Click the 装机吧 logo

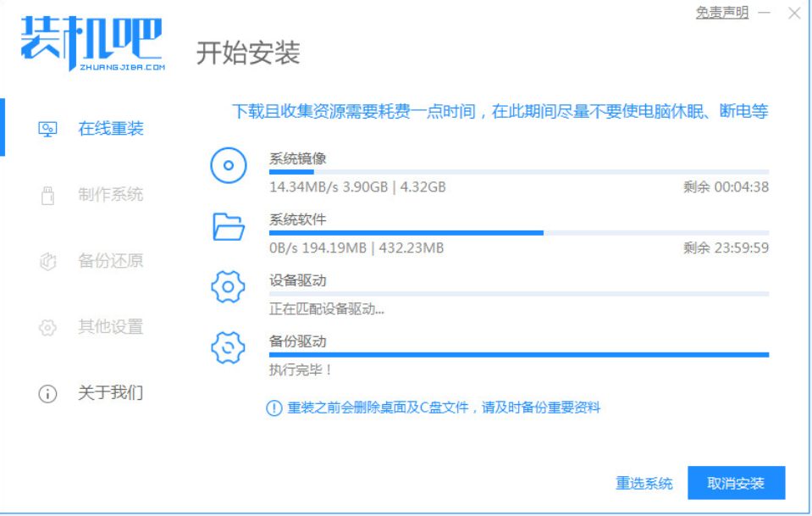pyautogui.click(x=91, y=42)
